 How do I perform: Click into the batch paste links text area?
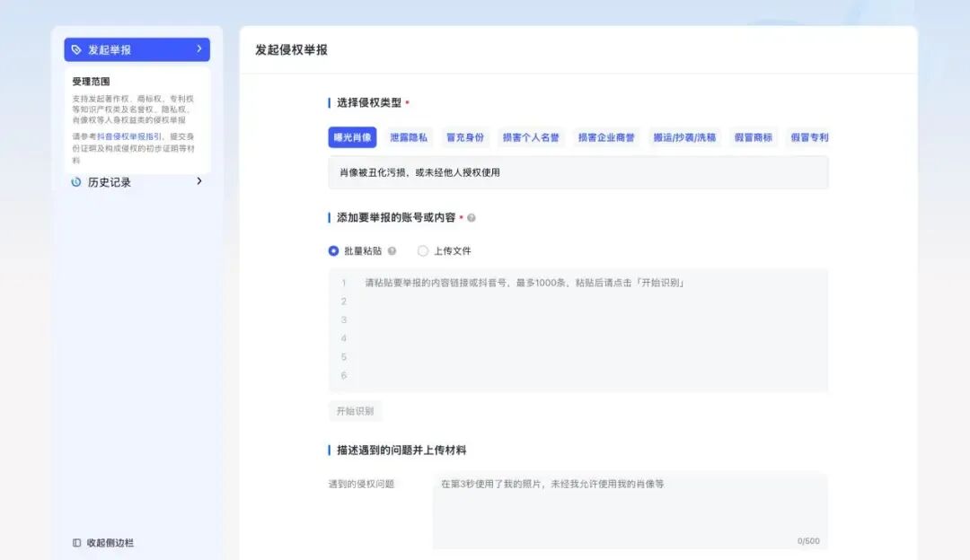point(578,330)
